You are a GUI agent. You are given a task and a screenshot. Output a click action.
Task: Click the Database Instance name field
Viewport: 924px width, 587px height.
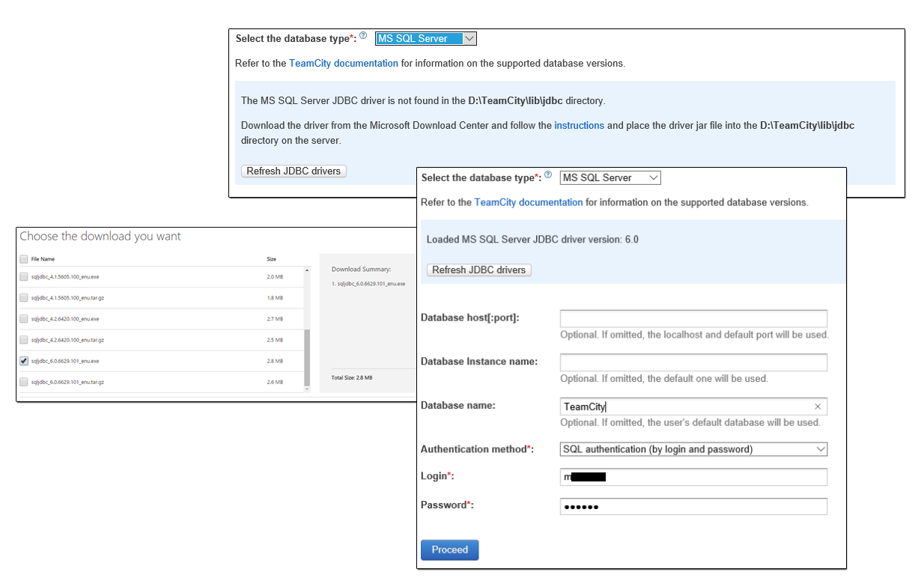693,362
